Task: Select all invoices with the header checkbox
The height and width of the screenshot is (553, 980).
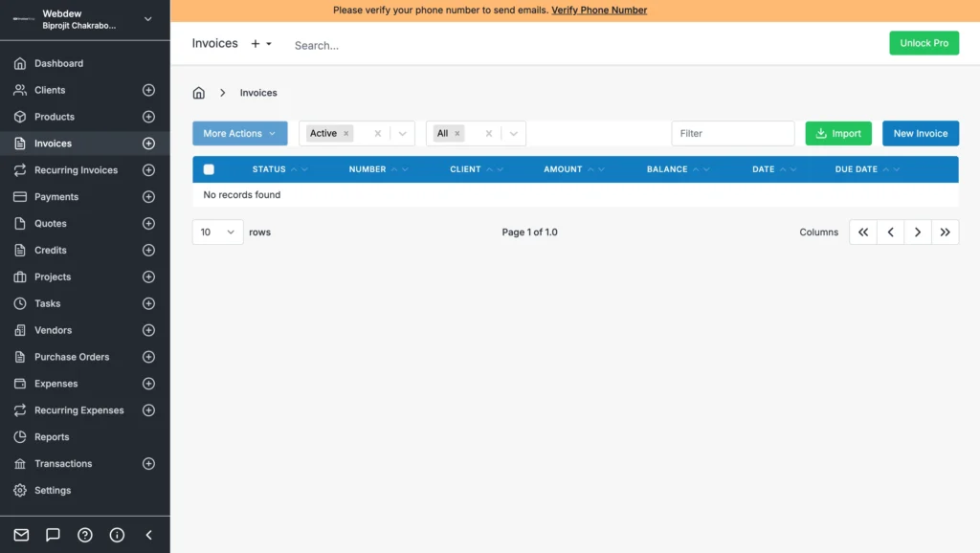Action: 208,168
